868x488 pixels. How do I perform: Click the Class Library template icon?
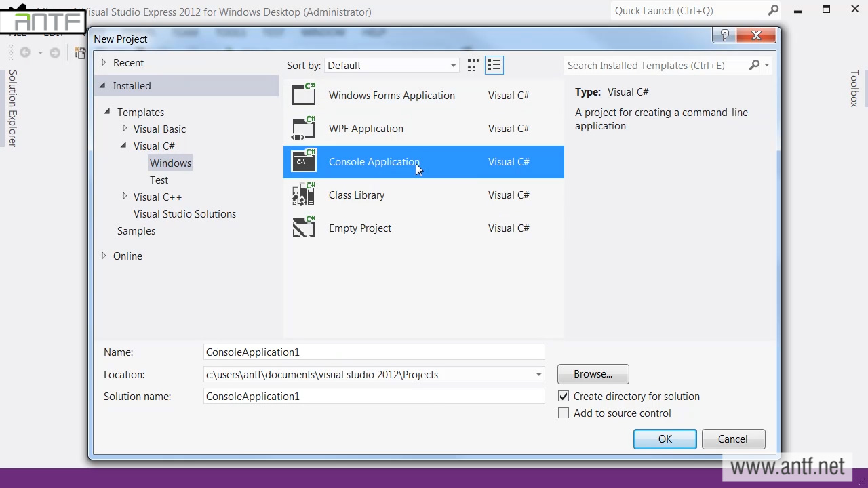304,195
